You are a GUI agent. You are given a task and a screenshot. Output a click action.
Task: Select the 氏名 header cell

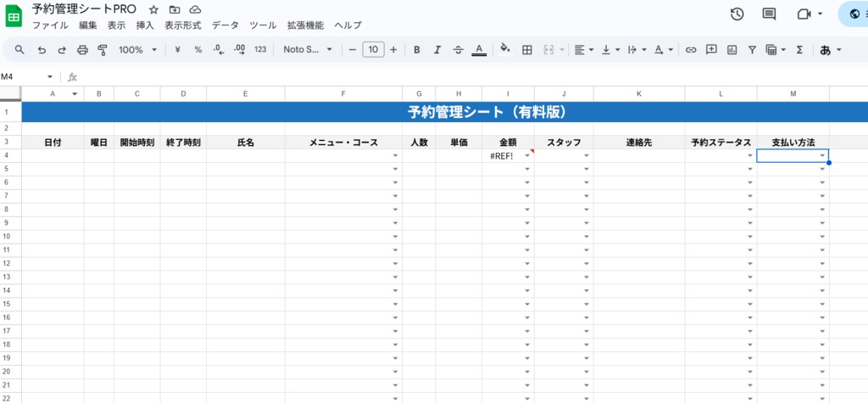[x=246, y=143]
